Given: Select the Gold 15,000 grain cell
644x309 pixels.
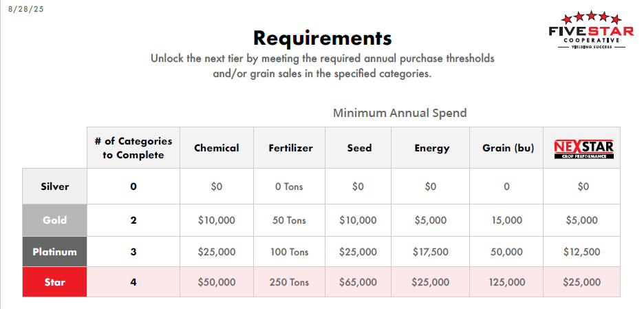Looking at the screenshot, I should coord(506,220).
